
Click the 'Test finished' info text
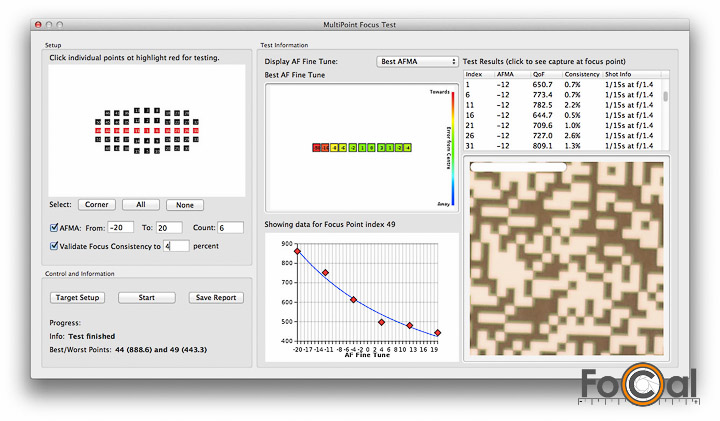92,336
